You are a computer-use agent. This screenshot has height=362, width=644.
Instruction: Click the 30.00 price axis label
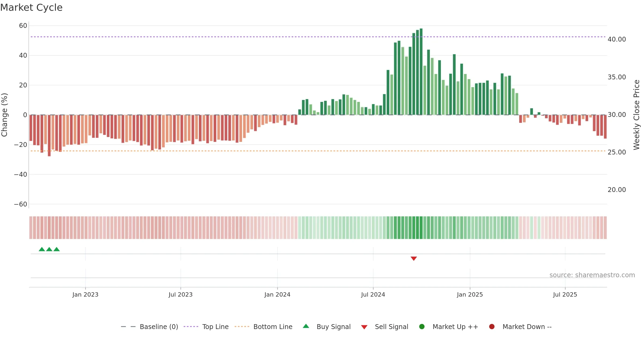coord(617,115)
